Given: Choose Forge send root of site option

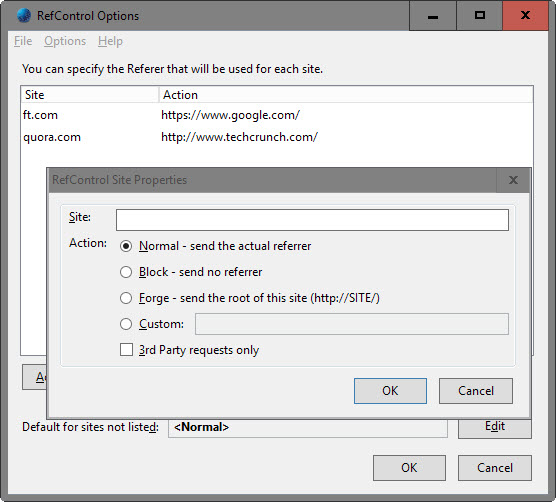Looking at the screenshot, I should pyautogui.click(x=126, y=298).
